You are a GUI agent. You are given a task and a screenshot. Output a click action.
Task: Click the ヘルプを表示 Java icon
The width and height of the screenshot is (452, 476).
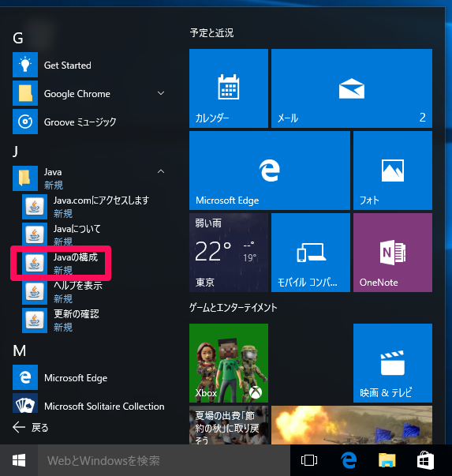(35, 292)
